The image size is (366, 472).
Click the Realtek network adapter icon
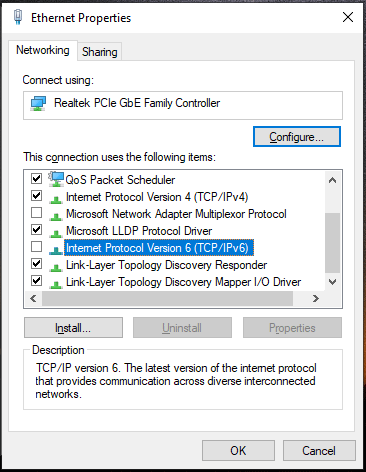[x=38, y=104]
